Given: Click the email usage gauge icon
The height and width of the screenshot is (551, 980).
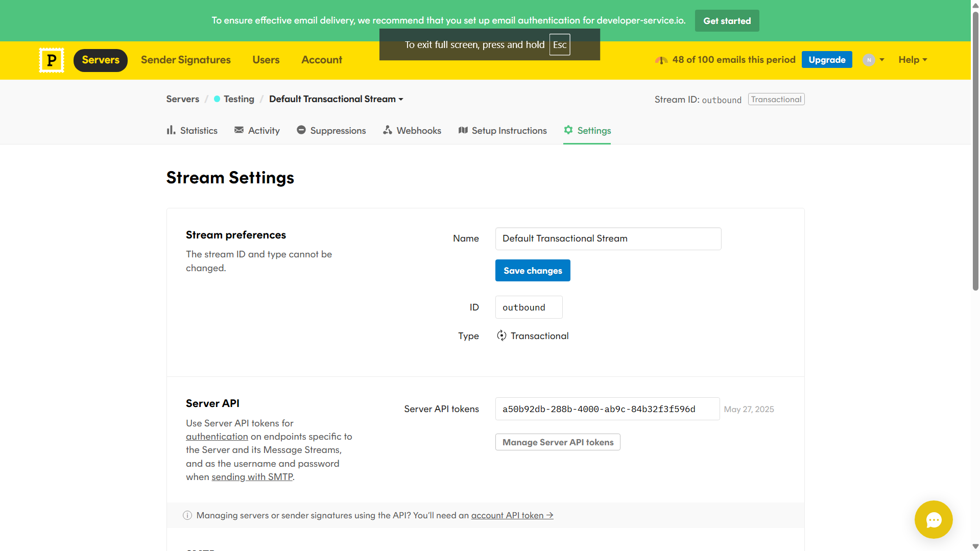Looking at the screenshot, I should 661,60.
